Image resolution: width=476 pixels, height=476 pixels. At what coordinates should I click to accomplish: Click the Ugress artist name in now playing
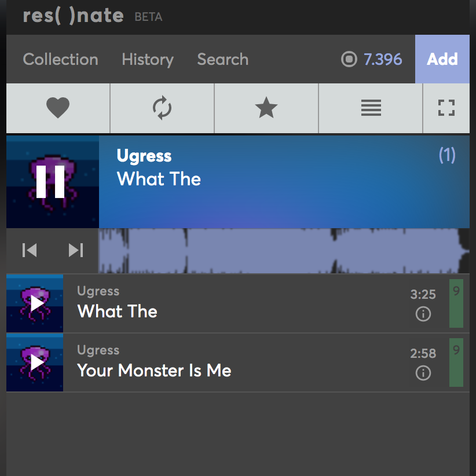pos(144,156)
